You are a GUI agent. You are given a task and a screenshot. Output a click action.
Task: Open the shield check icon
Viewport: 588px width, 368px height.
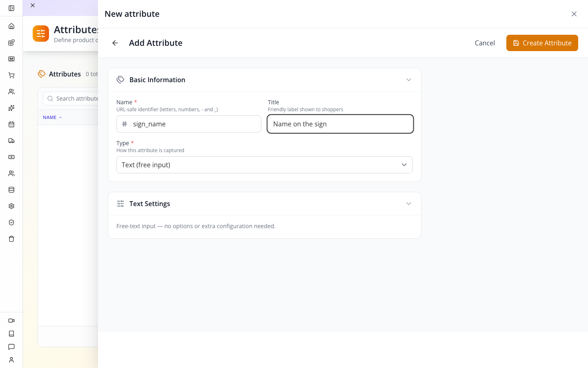(11, 222)
